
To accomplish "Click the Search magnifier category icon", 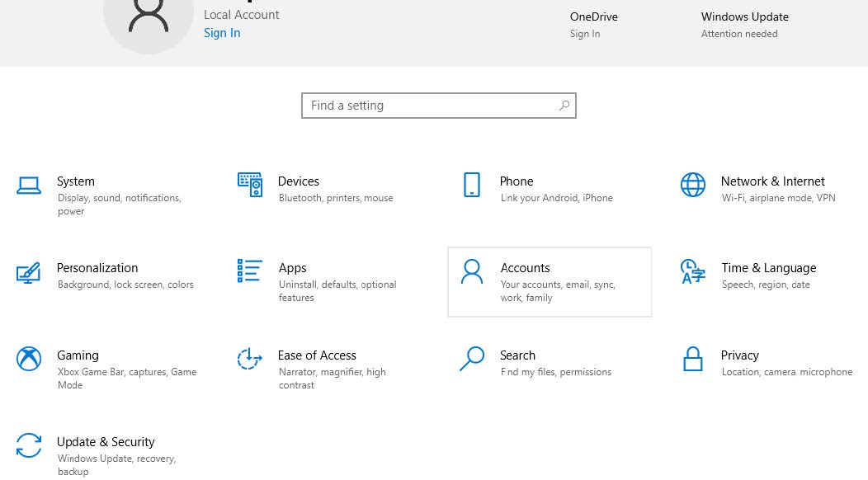I will [472, 359].
